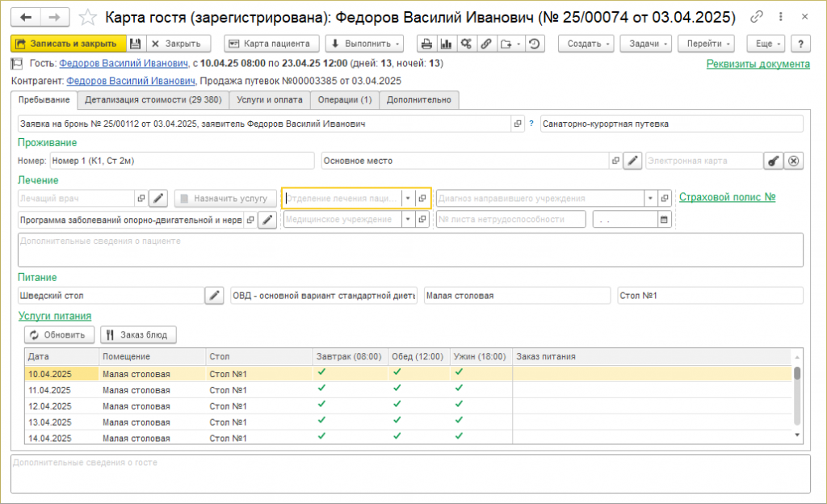
Task: Open the Лечащий врач record with the open icon
Action: pyautogui.click(x=141, y=199)
